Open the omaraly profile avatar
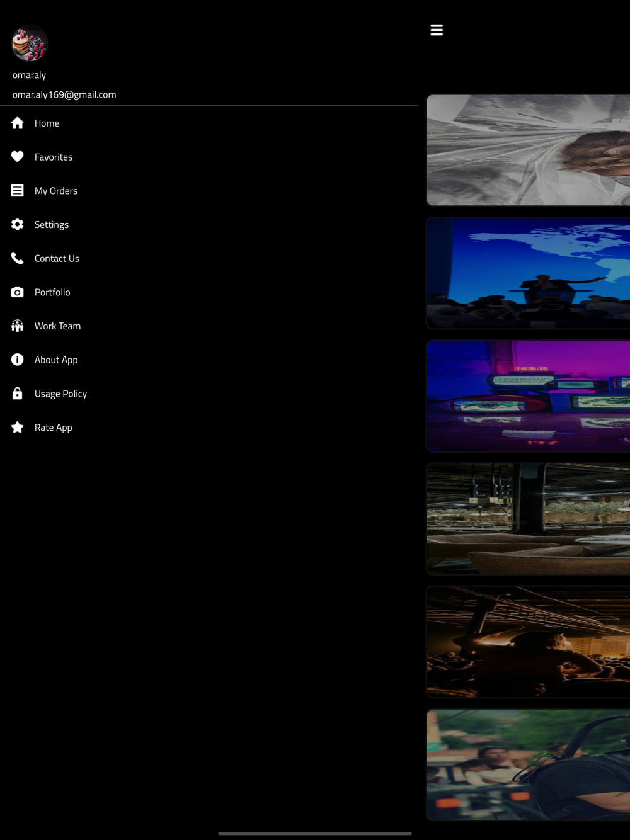This screenshot has width=630, height=840. tap(30, 43)
